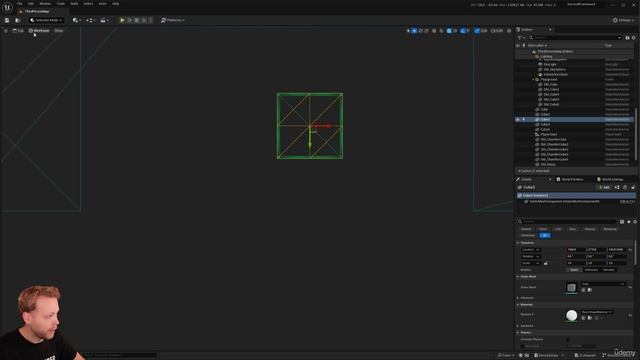
Task: Open the Location type dropdown
Action: point(531,250)
